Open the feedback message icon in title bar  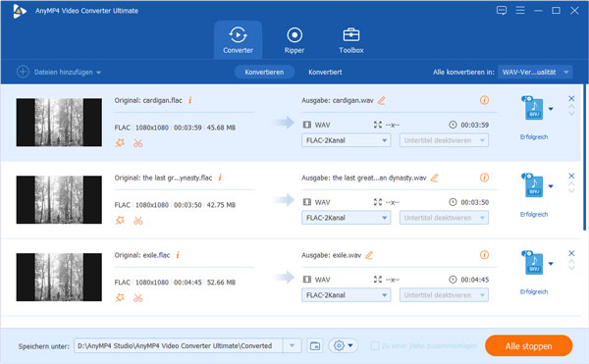[x=502, y=10]
